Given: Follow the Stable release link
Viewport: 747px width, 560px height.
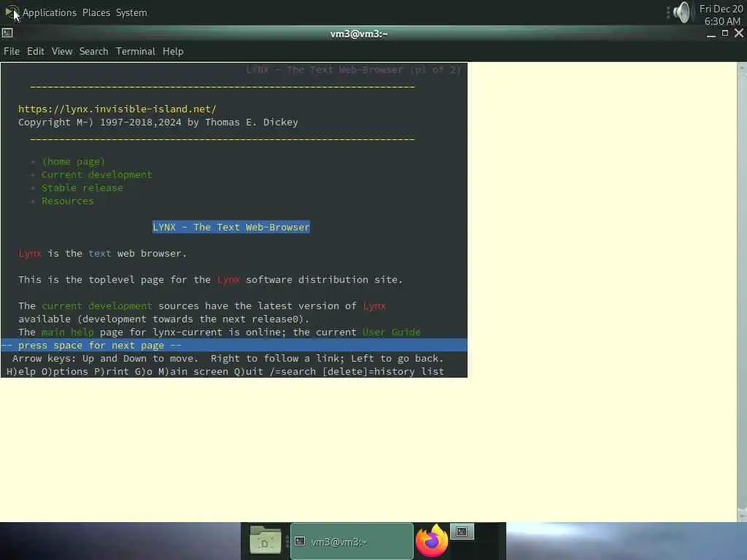Looking at the screenshot, I should (x=82, y=187).
